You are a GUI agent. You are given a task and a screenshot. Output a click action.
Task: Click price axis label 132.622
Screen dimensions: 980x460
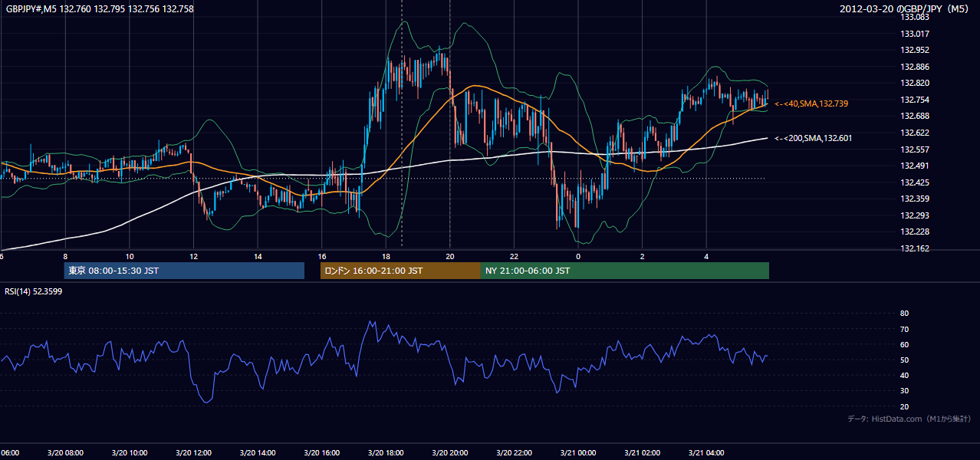914,133
